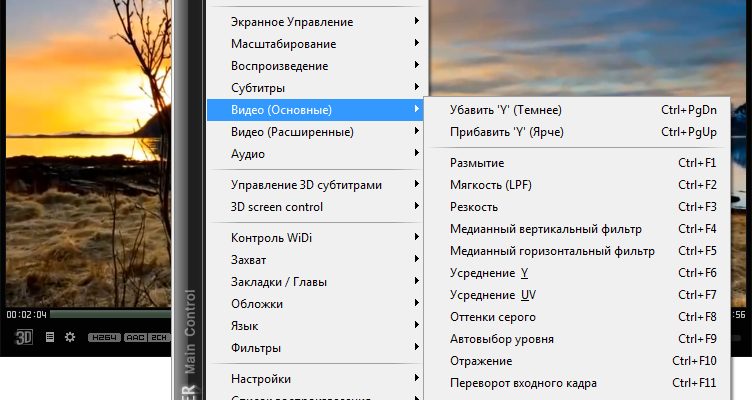Viewport: 752px width, 400px height.
Task: Open the settings gear icon
Action: 70,337
